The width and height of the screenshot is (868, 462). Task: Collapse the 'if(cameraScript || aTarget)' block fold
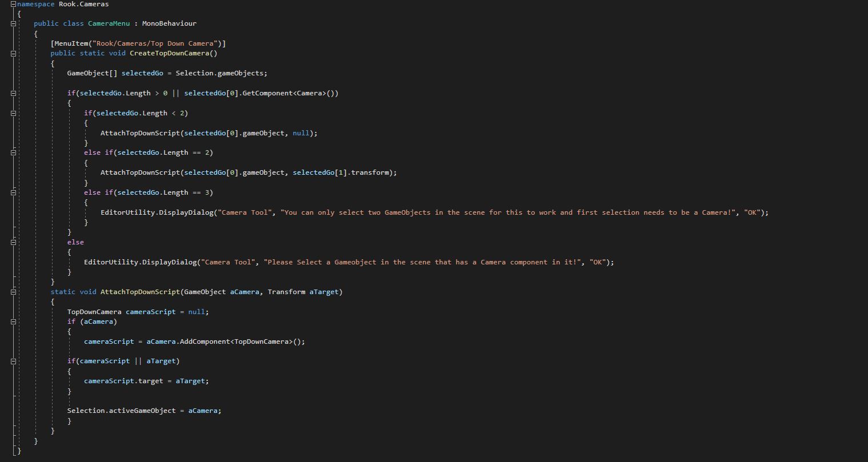[13, 361]
